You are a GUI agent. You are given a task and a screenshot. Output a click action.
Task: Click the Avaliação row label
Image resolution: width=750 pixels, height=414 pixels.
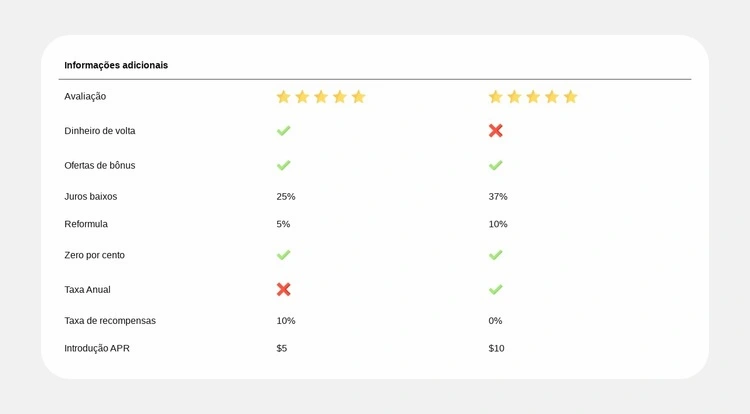[x=85, y=97]
